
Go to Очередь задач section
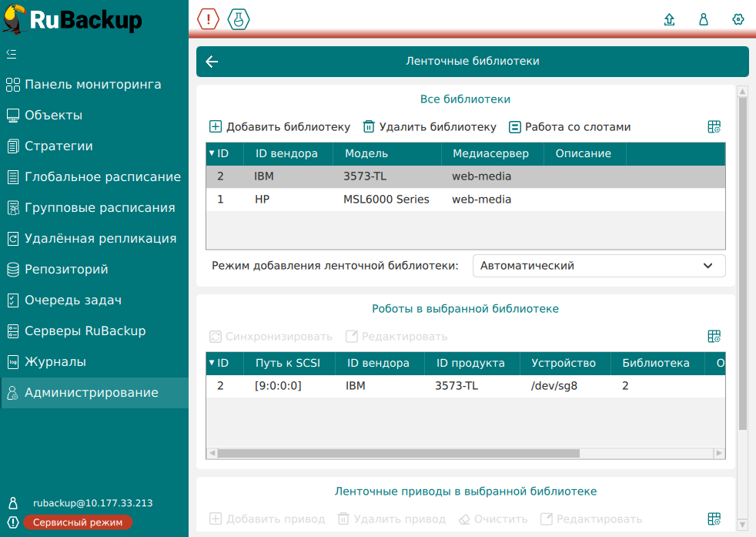[x=73, y=300]
